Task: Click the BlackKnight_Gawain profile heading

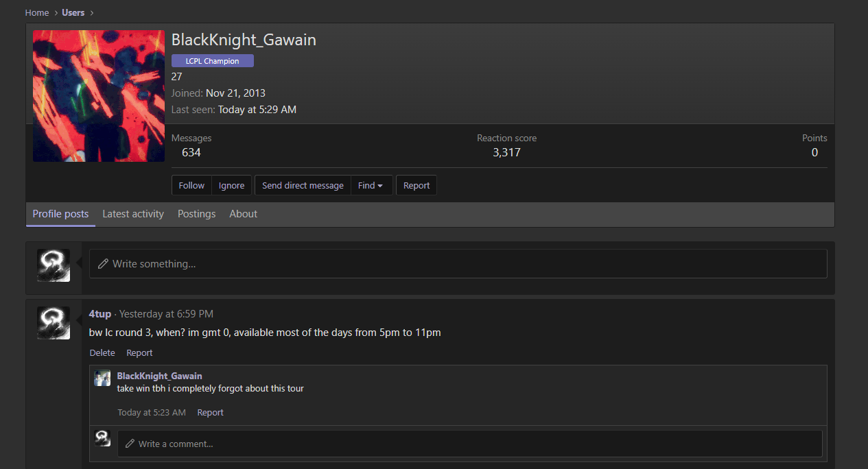Action: pyautogui.click(x=244, y=40)
